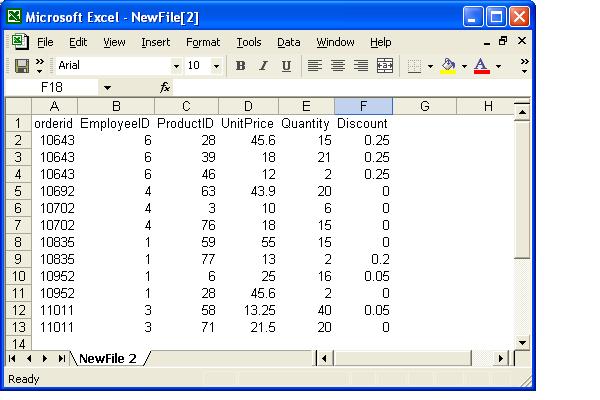Align text right
The width and height of the screenshot is (600, 400).
click(361, 66)
